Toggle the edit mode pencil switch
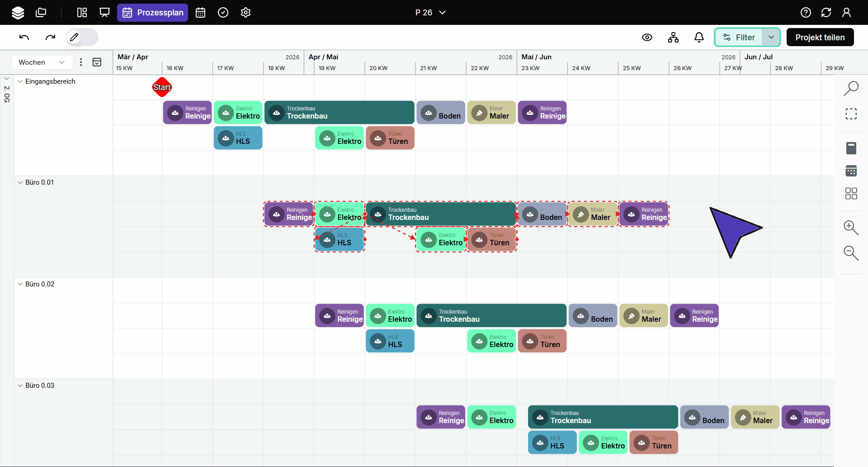Image resolution: width=868 pixels, height=467 pixels. pos(82,37)
